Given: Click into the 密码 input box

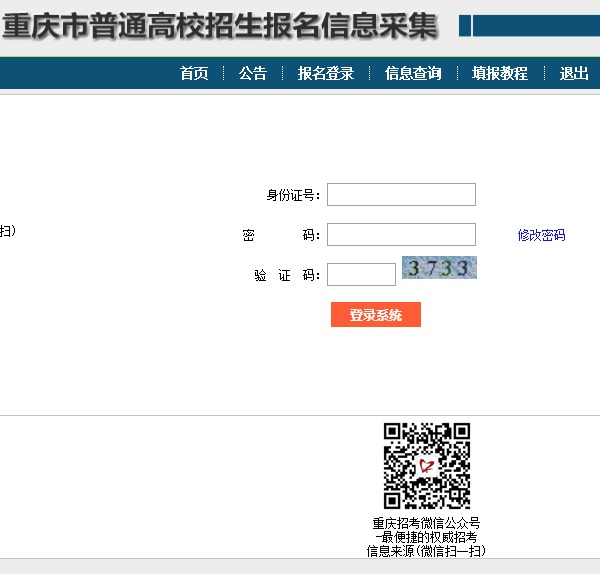Looking at the screenshot, I should (401, 235).
